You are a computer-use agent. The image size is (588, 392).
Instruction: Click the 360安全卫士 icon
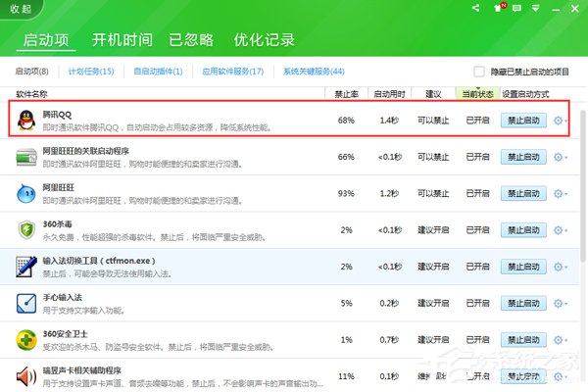pos(26,340)
